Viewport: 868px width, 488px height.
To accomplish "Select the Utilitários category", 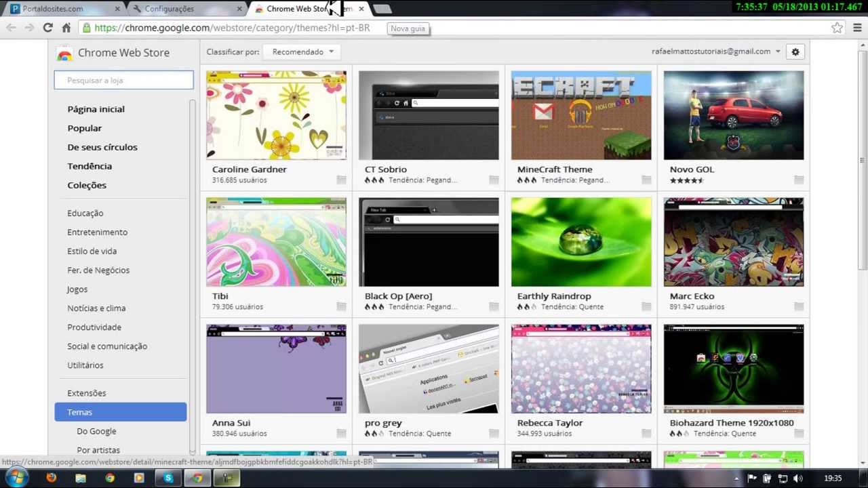I will [85, 365].
